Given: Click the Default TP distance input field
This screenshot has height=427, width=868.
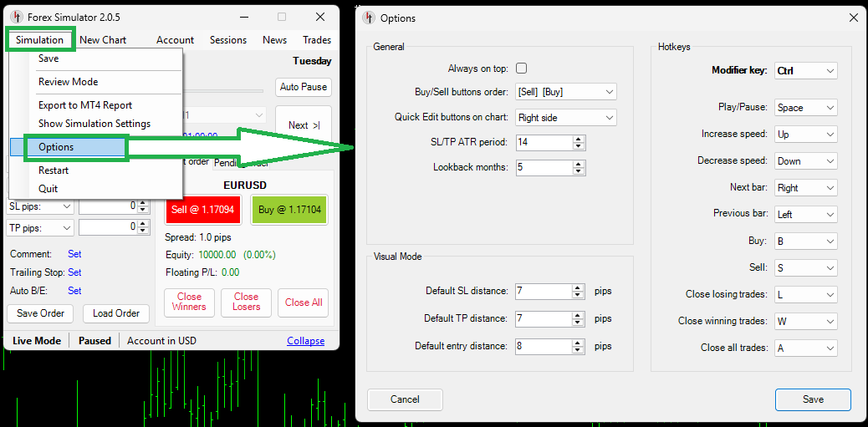Looking at the screenshot, I should click(543, 318).
